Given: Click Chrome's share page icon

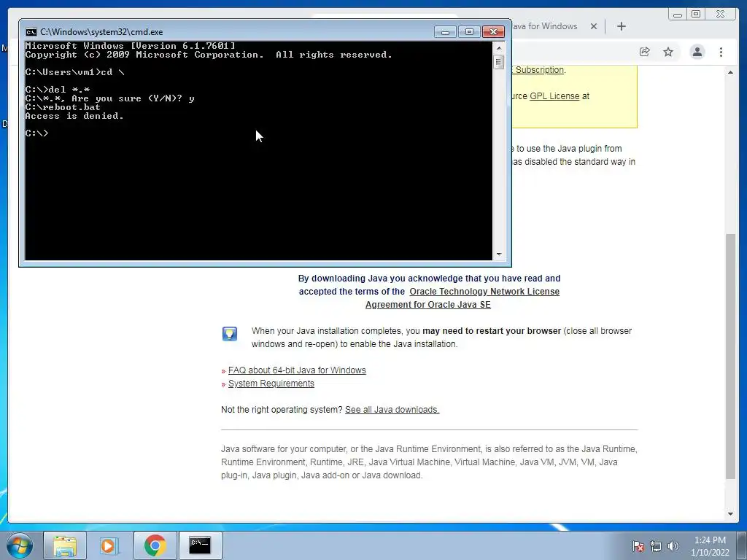Looking at the screenshot, I should click(645, 52).
